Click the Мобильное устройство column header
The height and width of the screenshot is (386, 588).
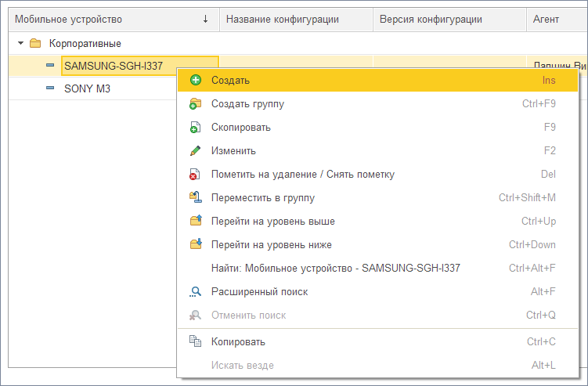[114, 19]
